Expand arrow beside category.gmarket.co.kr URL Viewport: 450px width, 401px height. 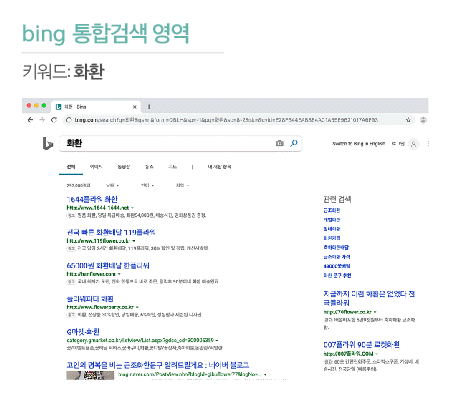[217, 340]
